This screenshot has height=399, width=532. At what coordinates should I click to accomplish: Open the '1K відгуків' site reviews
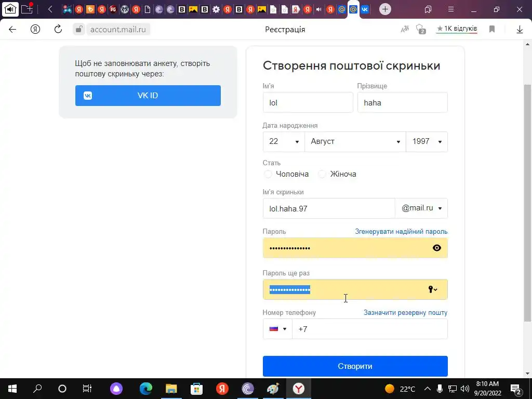click(x=457, y=29)
